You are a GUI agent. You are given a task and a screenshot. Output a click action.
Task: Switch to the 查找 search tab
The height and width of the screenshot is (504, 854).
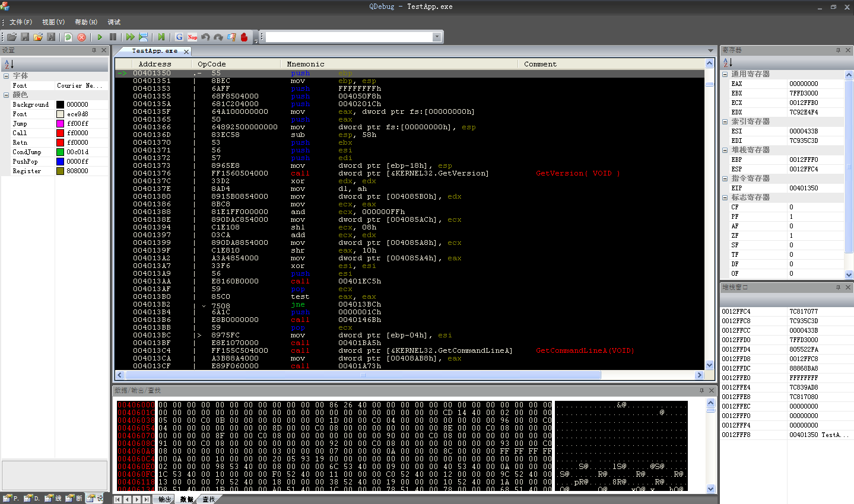pos(208,499)
